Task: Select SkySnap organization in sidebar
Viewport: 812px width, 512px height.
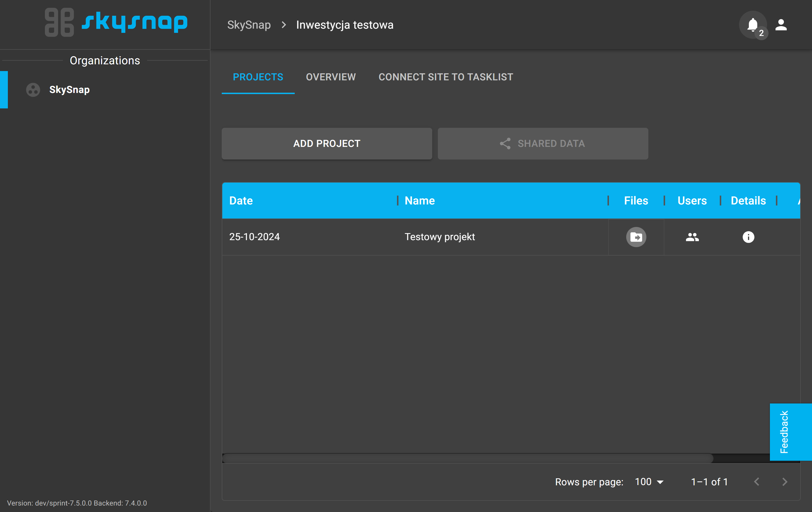Action: (x=104, y=90)
